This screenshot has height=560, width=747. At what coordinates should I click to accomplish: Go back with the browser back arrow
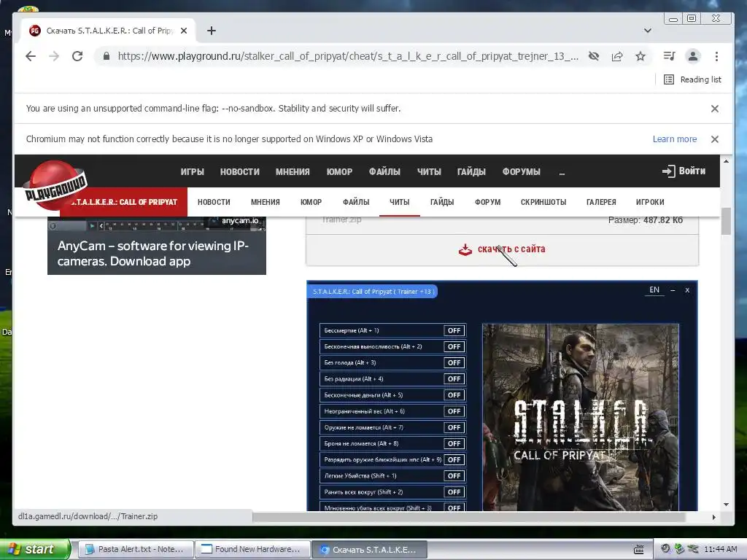pyautogui.click(x=31, y=56)
